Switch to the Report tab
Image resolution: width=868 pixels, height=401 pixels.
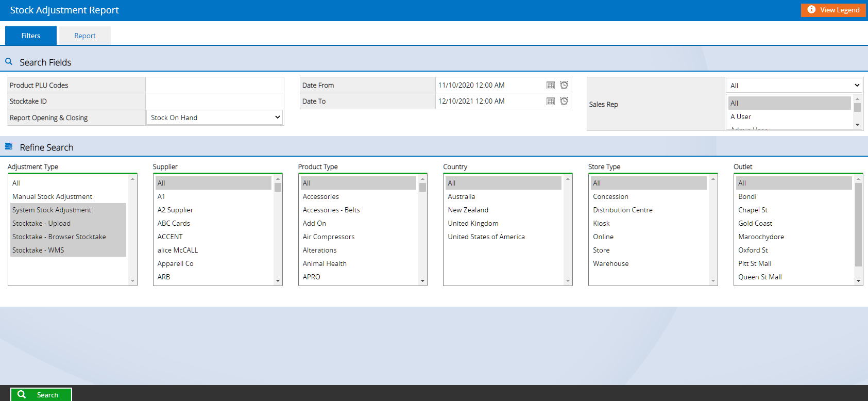click(85, 36)
